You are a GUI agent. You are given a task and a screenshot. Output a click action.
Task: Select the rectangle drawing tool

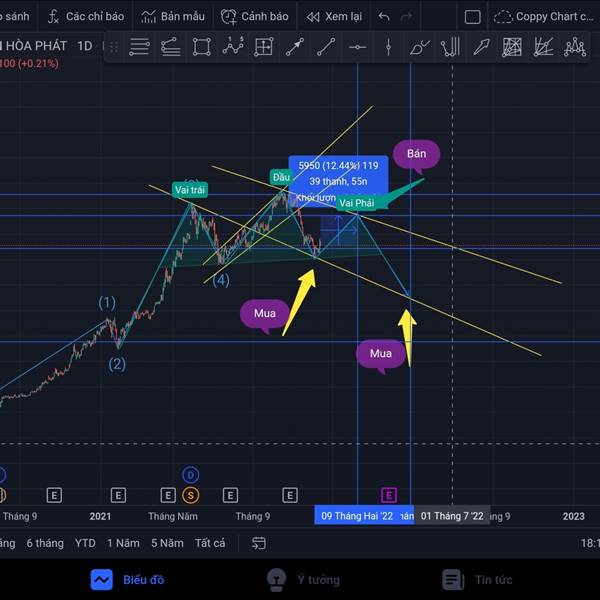click(202, 47)
